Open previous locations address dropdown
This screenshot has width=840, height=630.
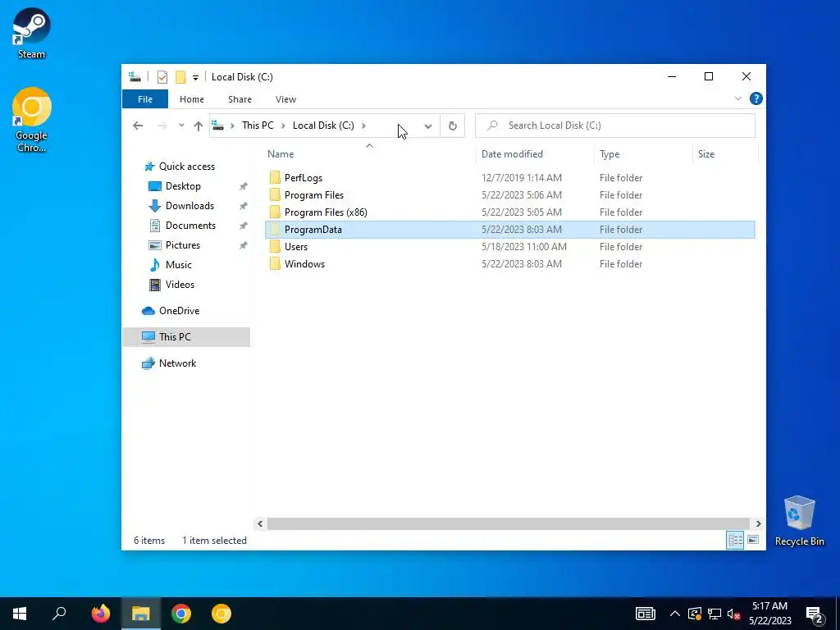tap(428, 126)
